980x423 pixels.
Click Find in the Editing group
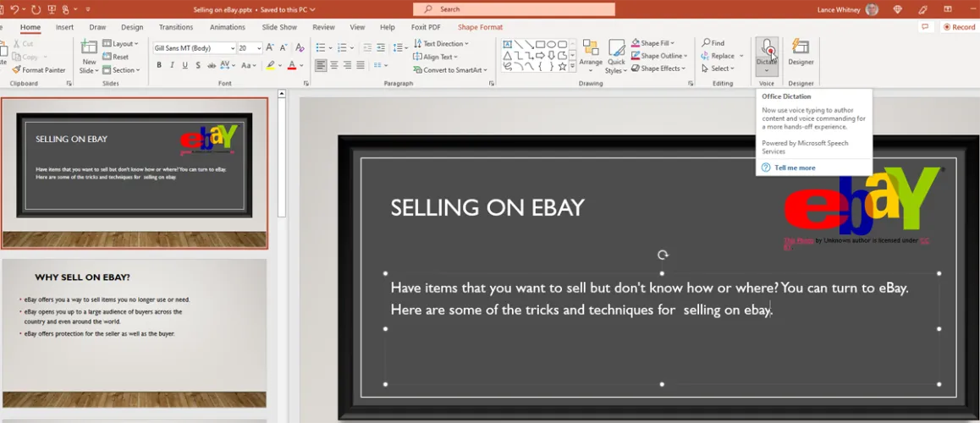713,43
